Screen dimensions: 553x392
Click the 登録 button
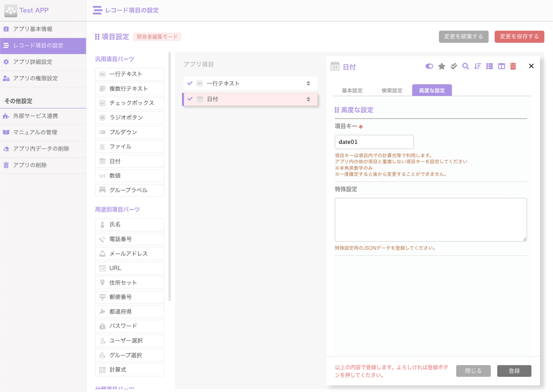[x=514, y=371]
